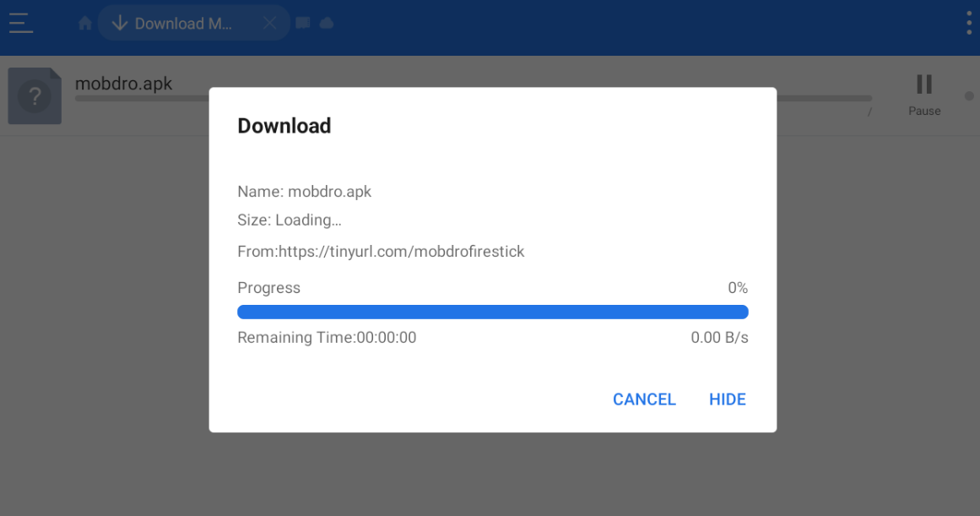980x516 pixels.
Task: Select the 'Name: mobdro.apk' text
Action: pyautogui.click(x=305, y=192)
